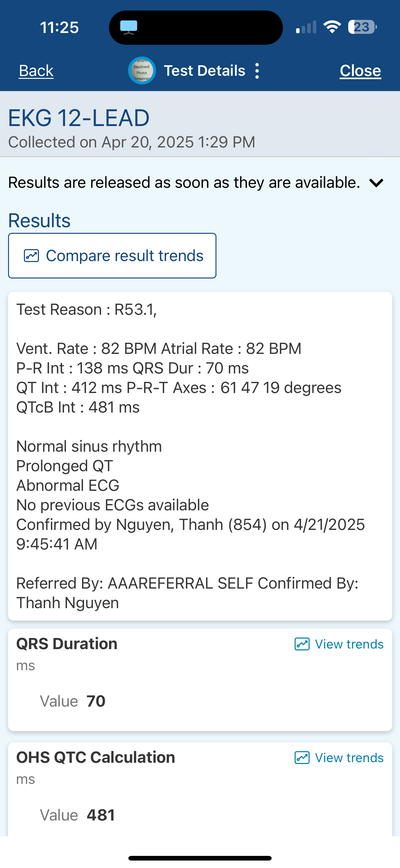Tap the 11:25 clock in status bar
This screenshot has height=868, width=400.
pyautogui.click(x=59, y=28)
